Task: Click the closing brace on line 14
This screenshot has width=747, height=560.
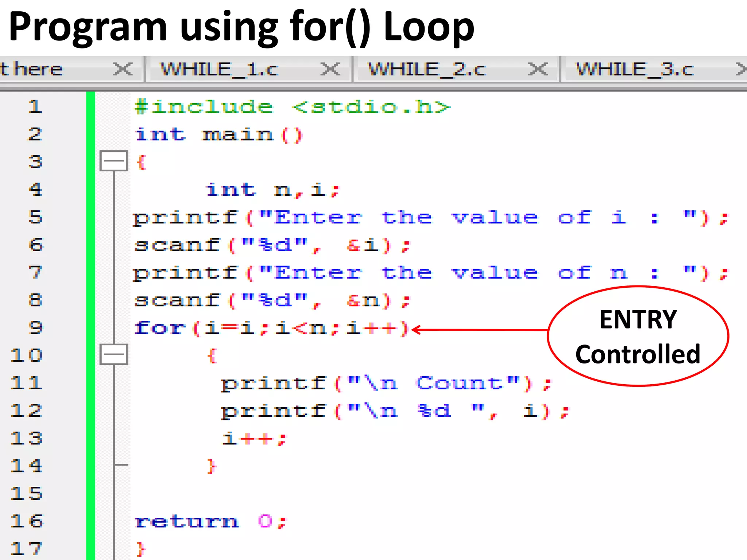Action: coord(212,466)
